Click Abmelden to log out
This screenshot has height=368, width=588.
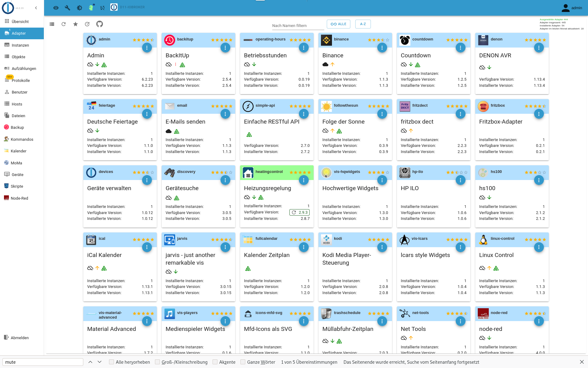[x=22, y=338]
